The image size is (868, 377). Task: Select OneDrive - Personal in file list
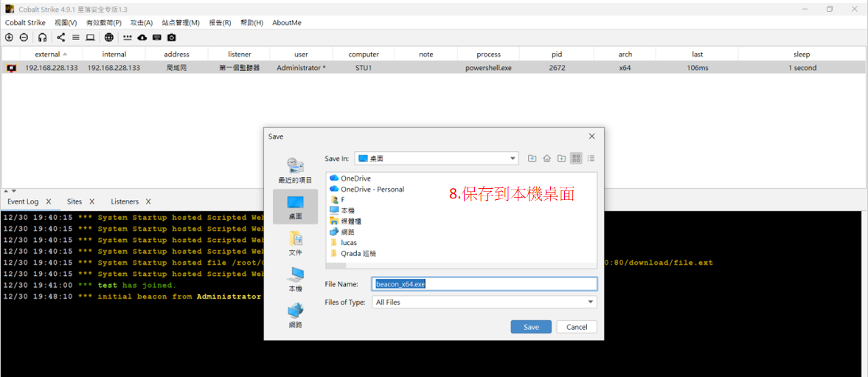point(367,189)
